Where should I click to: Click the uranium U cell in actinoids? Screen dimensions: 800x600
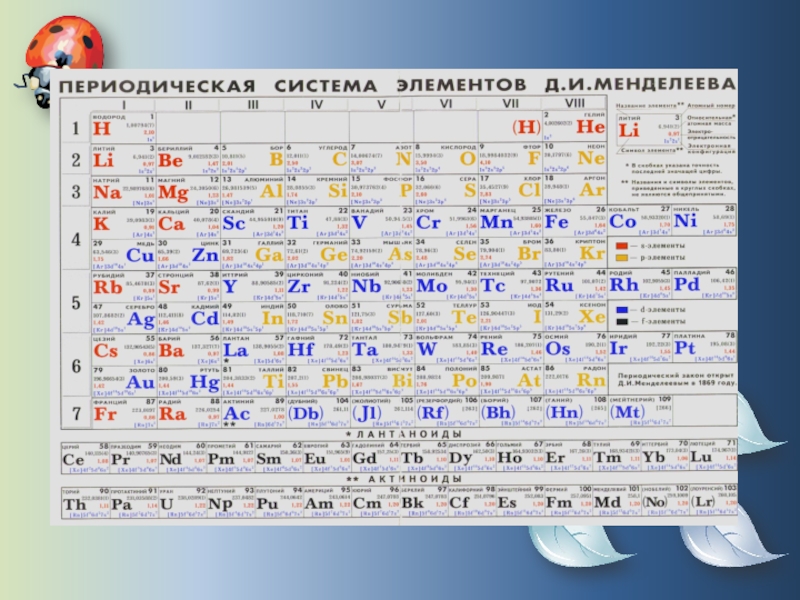click(182, 504)
